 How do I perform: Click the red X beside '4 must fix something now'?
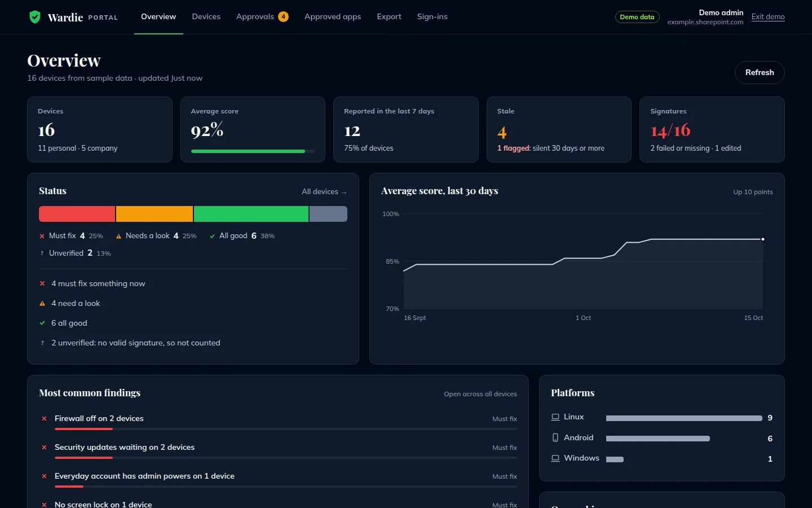click(x=42, y=283)
